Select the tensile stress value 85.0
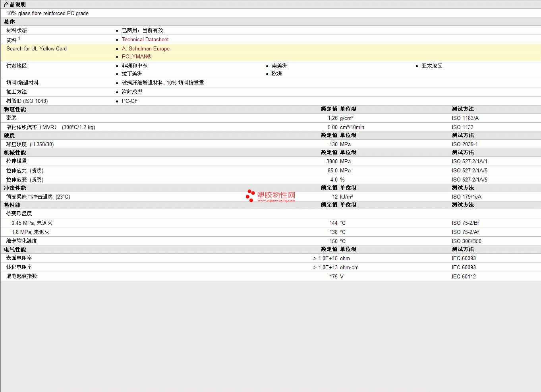Screen dimensions: 541x392 (333, 171)
